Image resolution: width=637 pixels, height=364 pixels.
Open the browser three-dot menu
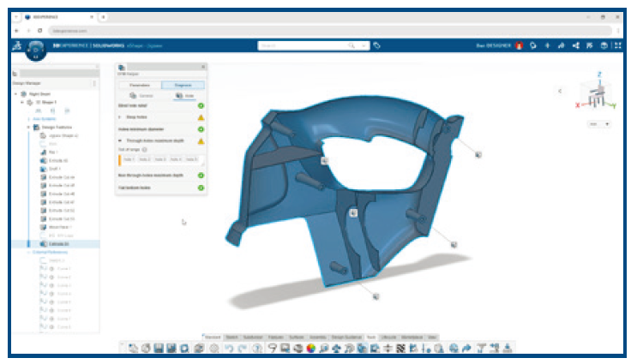[x=618, y=31]
